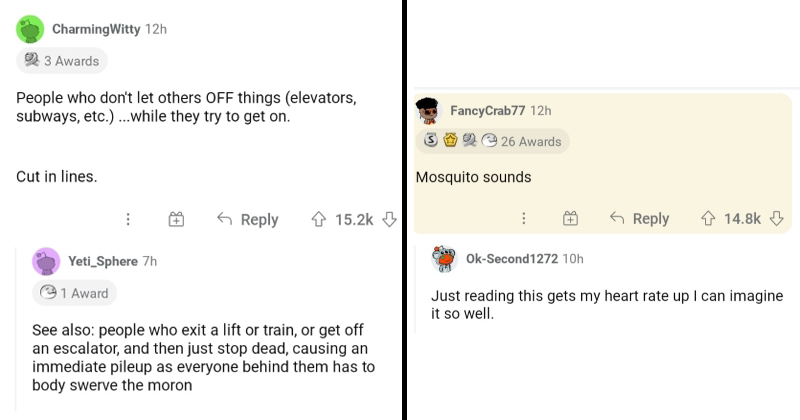
Task: Give award to FancyCrab77's comment
Action: [x=570, y=219]
